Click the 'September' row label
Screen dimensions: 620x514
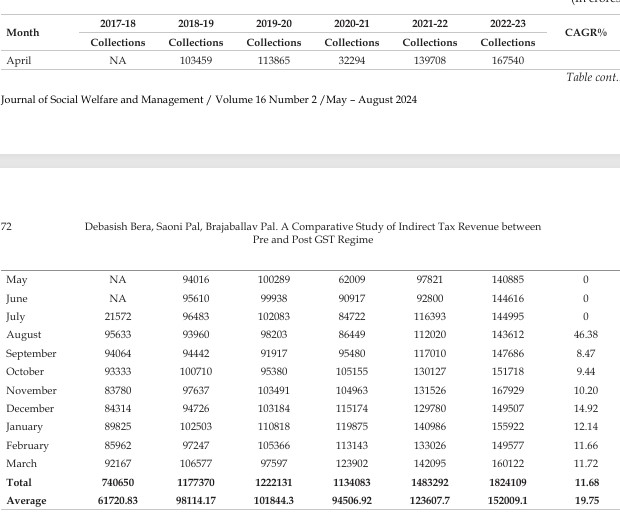pos(31,353)
